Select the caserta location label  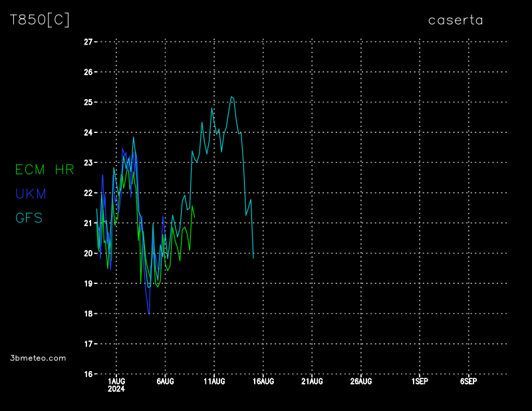(456, 20)
